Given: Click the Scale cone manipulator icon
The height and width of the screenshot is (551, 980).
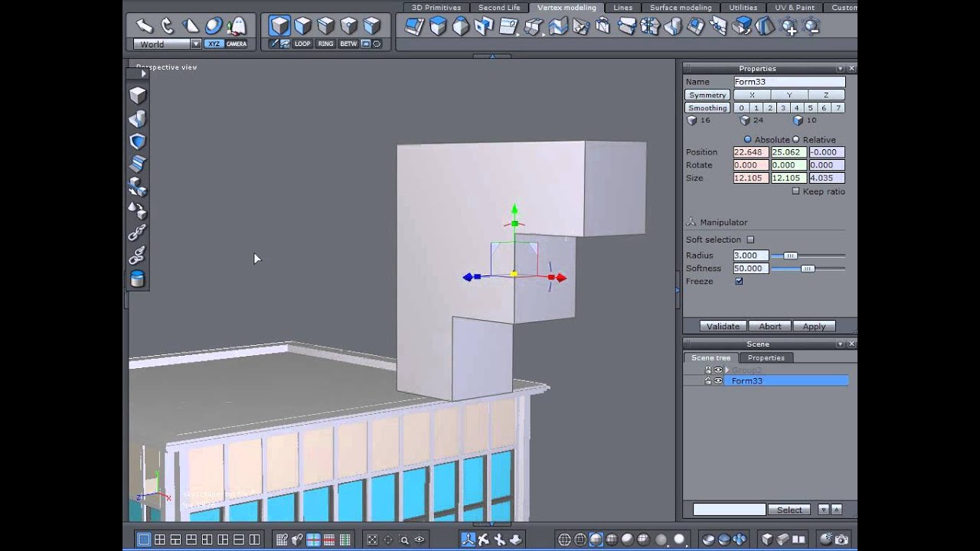Looking at the screenshot, I should coord(191,26).
